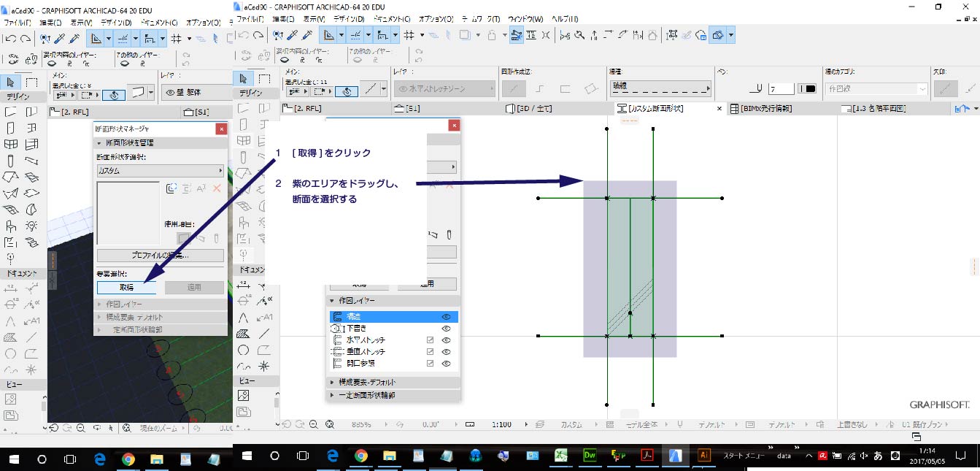This screenshot has width=980, height=471.
Task: Select the Line tool in the right window toolbox
Action: coord(264,334)
